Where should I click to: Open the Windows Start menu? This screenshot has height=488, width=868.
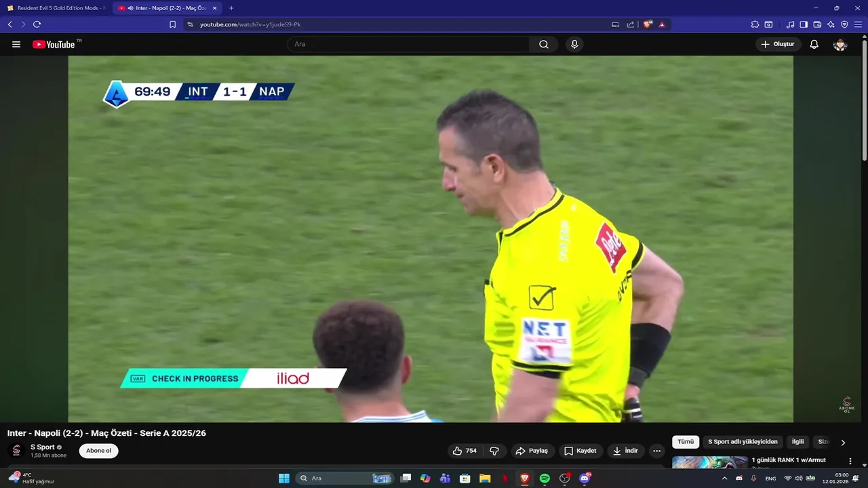click(284, 479)
